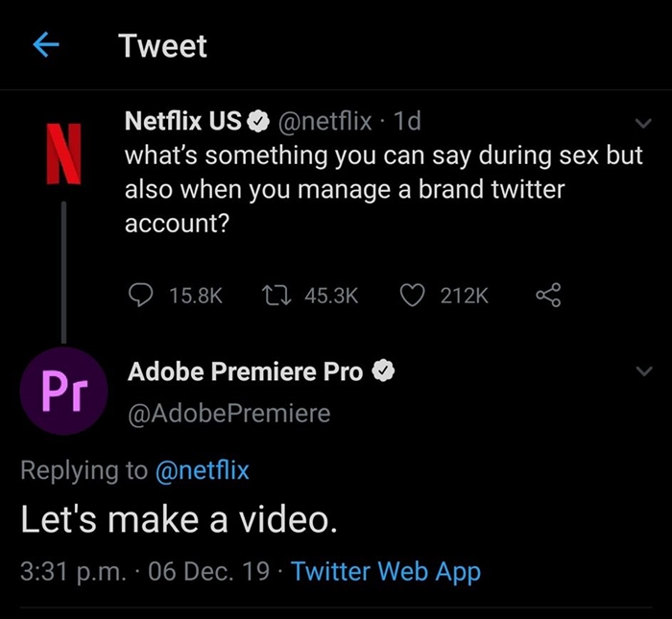672x619 pixels.
Task: Open the Netflix US display name
Action: [183, 121]
